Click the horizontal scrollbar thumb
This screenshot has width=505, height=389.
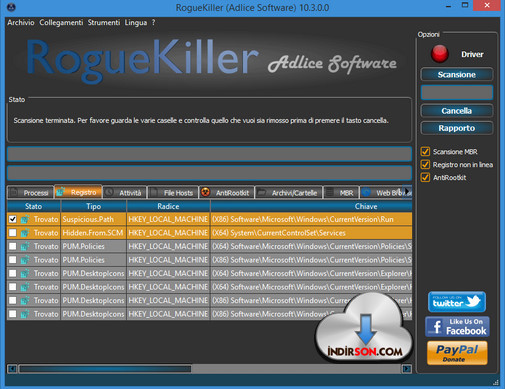tap(105, 369)
